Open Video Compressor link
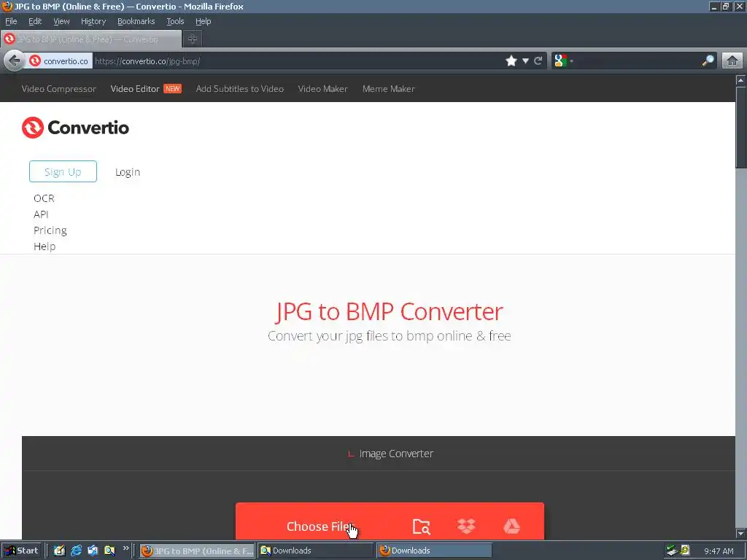747x560 pixels. [58, 88]
